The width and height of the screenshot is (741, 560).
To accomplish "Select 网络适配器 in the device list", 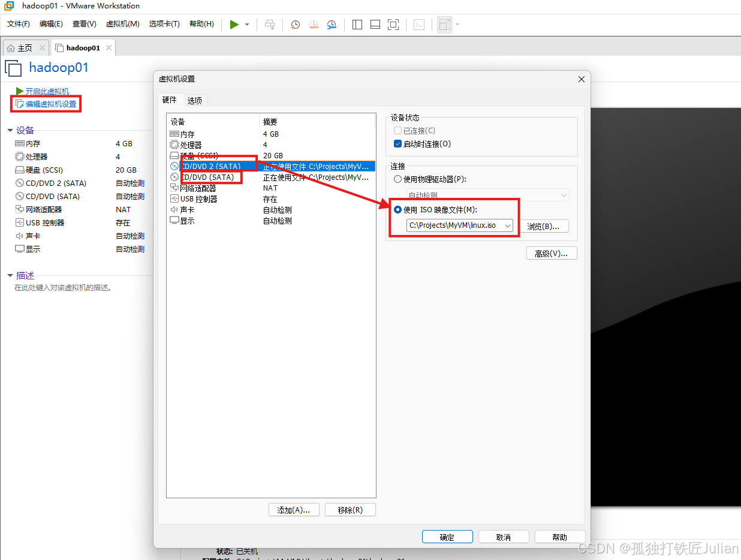I will point(198,188).
